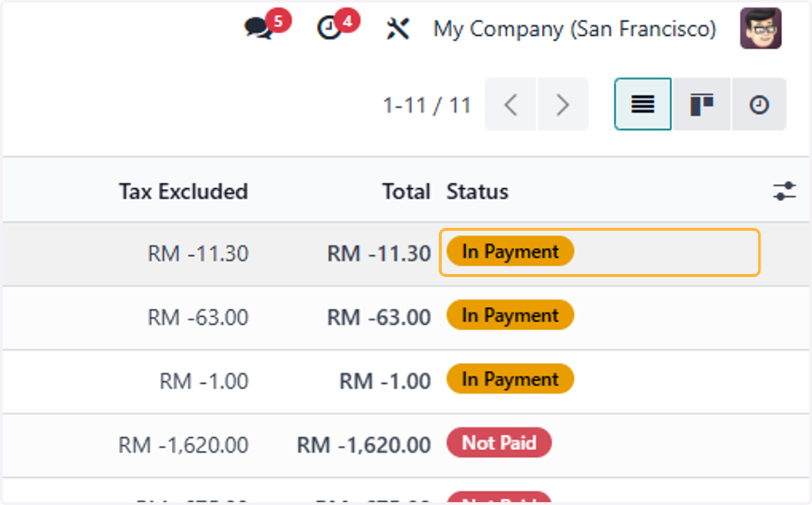Open the debug tools wrench icon

point(398,28)
